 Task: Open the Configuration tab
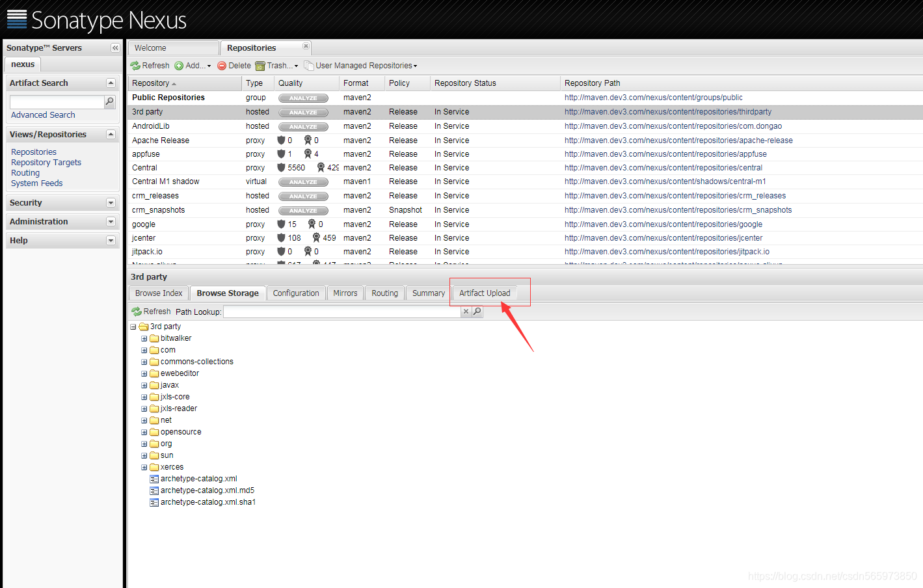(x=296, y=293)
